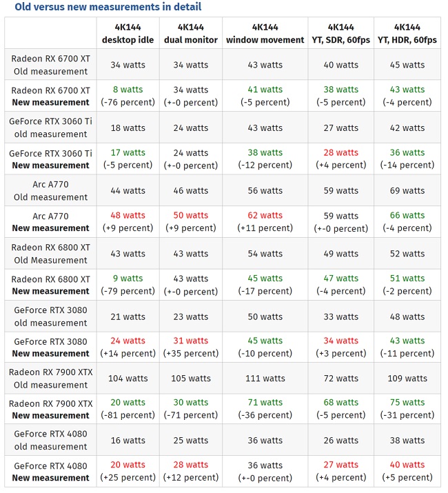The width and height of the screenshot is (448, 493).
Task: Click the 'Old versus new measurements in detail' heading
Action: point(108,7)
